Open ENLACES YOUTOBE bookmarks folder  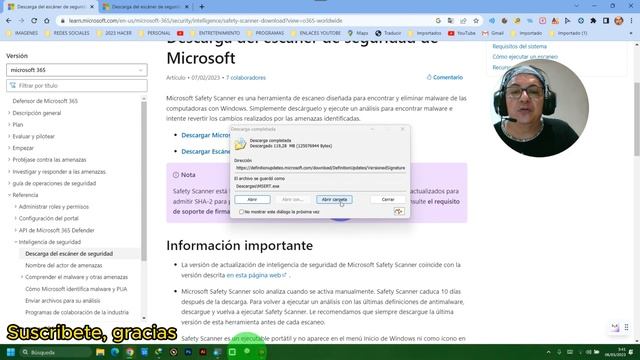(x=316, y=33)
